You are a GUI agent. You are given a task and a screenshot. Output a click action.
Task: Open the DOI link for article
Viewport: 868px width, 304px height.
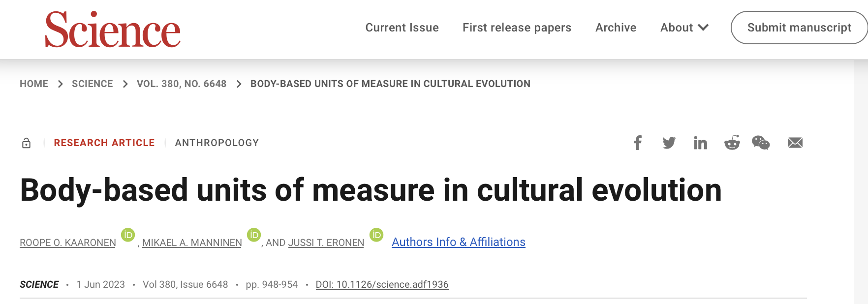(382, 284)
